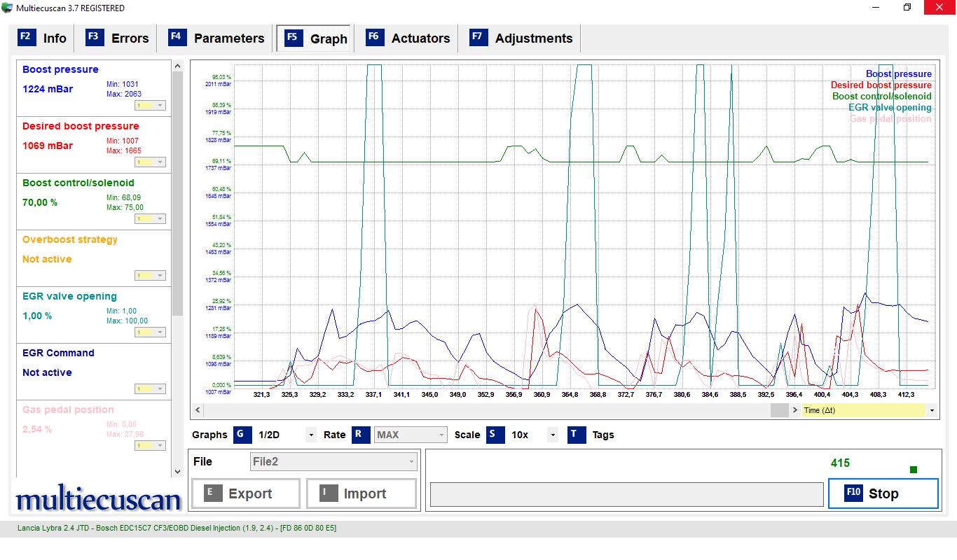Click the R shortcut badge beside Rate

(361, 435)
